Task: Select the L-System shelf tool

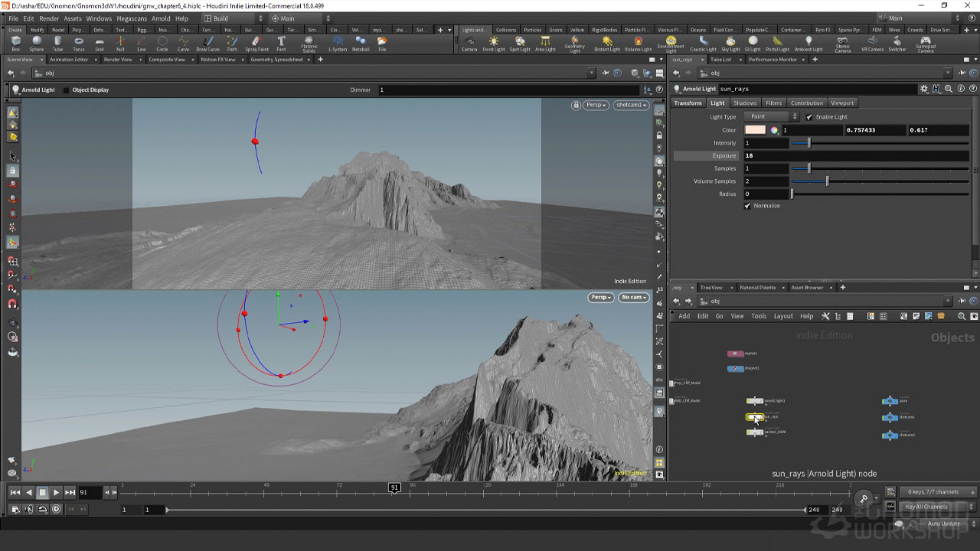Action: (338, 44)
